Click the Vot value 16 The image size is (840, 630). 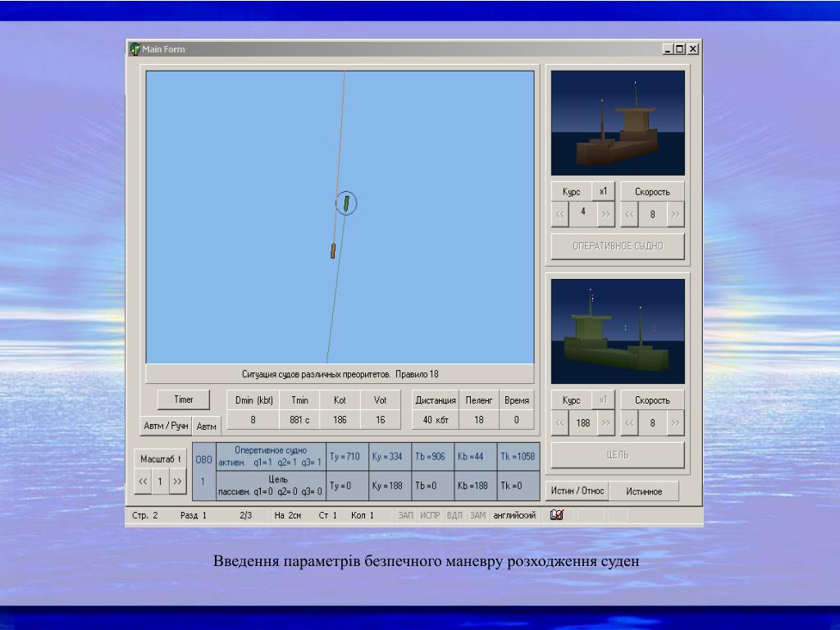380,420
